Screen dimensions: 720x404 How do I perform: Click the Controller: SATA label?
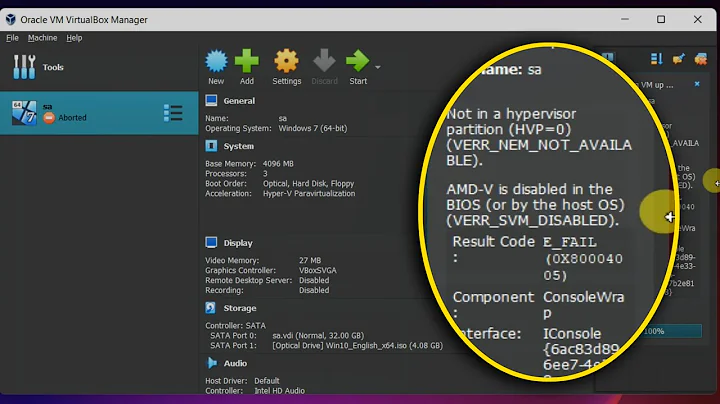(235, 325)
